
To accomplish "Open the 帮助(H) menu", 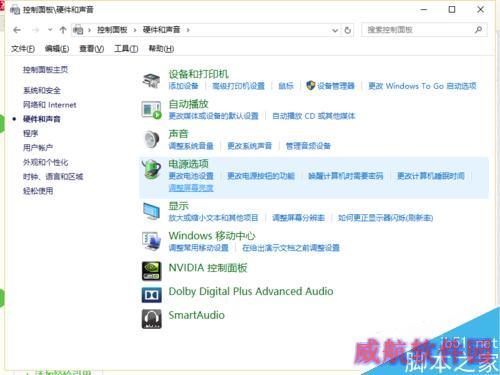I will 161,49.
